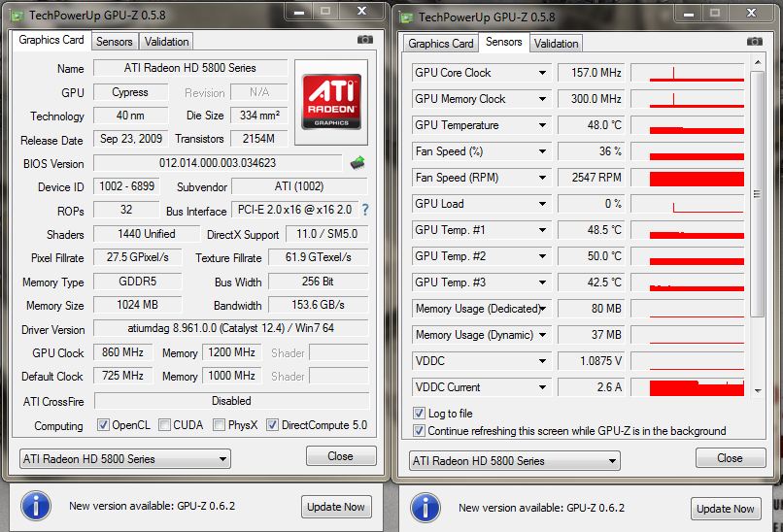
Task: Toggle Continue refreshing in background checkbox
Action: tap(419, 430)
